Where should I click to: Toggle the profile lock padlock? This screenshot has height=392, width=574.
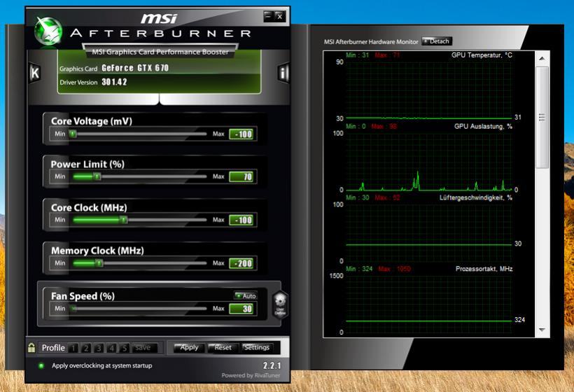click(x=31, y=347)
